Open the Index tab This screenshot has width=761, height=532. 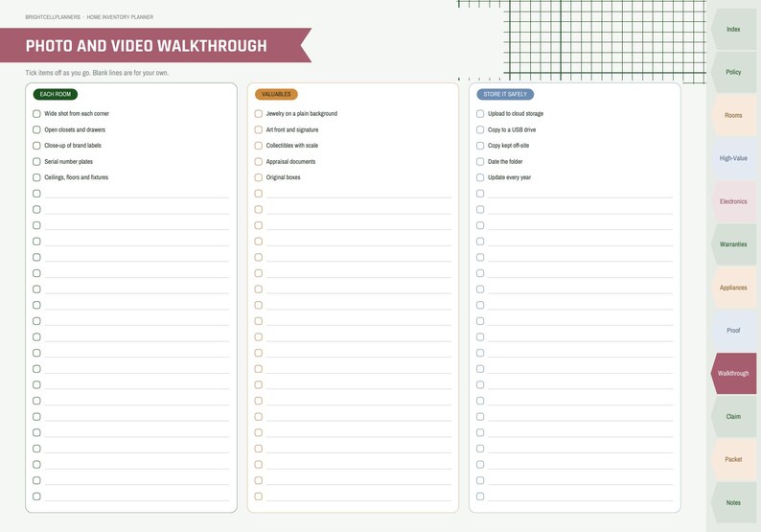733,29
